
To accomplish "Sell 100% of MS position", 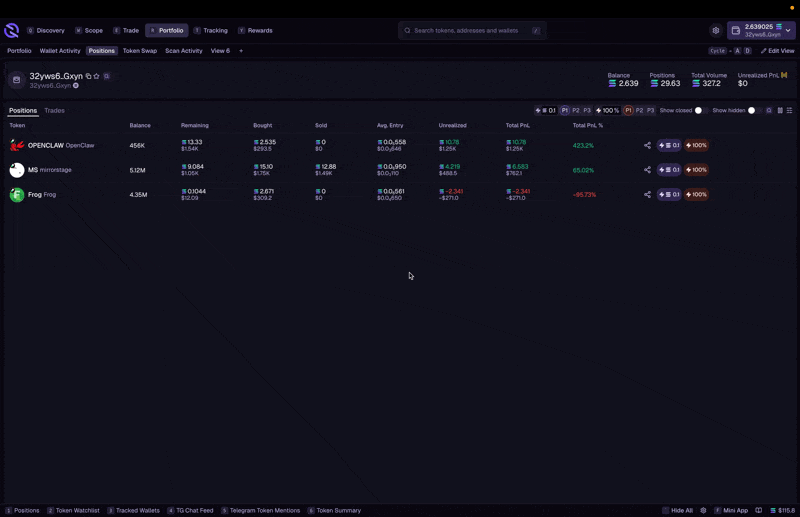I will tap(696, 170).
